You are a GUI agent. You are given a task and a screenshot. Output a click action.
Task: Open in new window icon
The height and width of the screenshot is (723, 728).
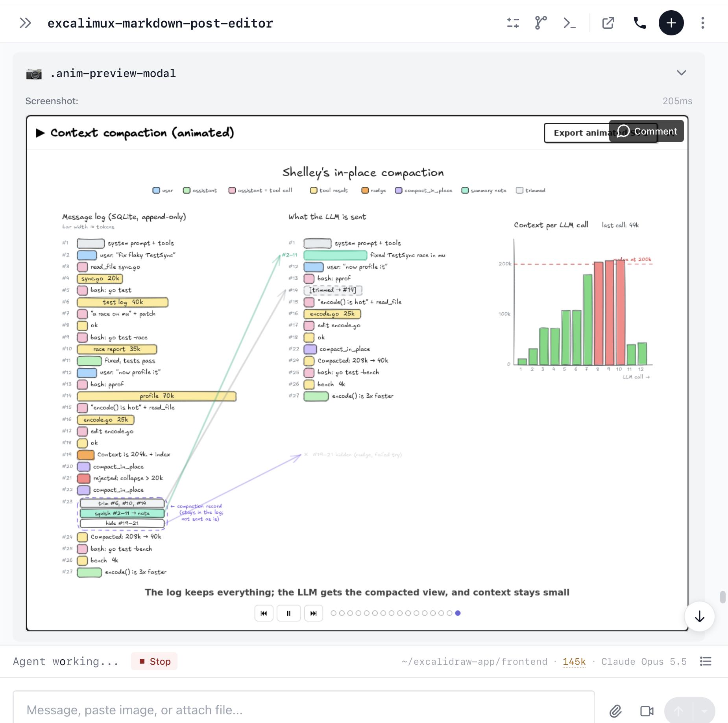click(x=608, y=23)
